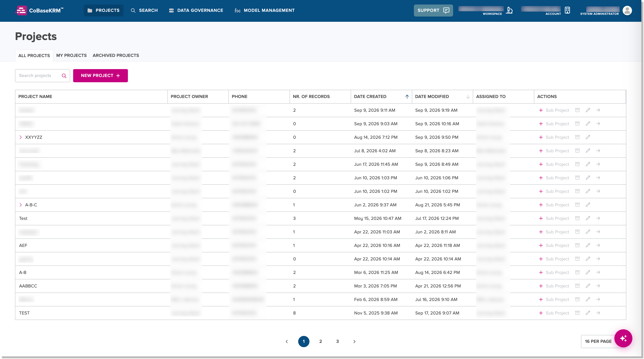Add Sub Project to A-B-C

(x=554, y=205)
